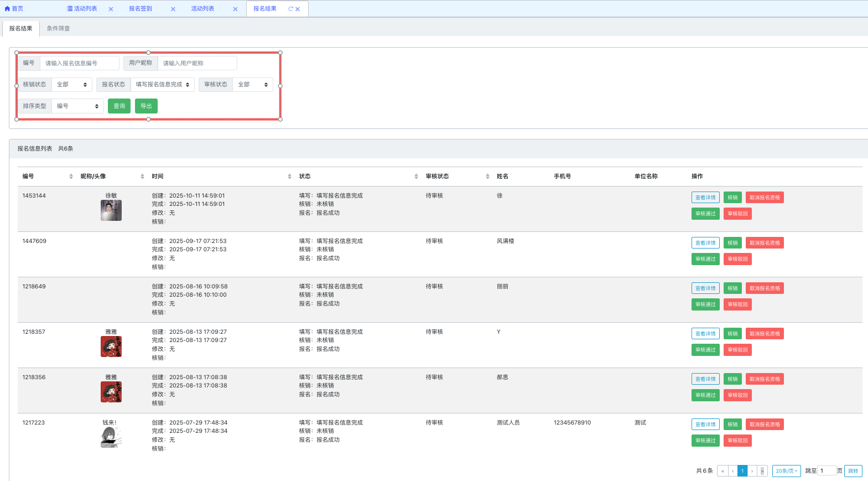Viewport: 868px width, 481px height.
Task: Go to the first page with « icon
Action: pos(723,471)
